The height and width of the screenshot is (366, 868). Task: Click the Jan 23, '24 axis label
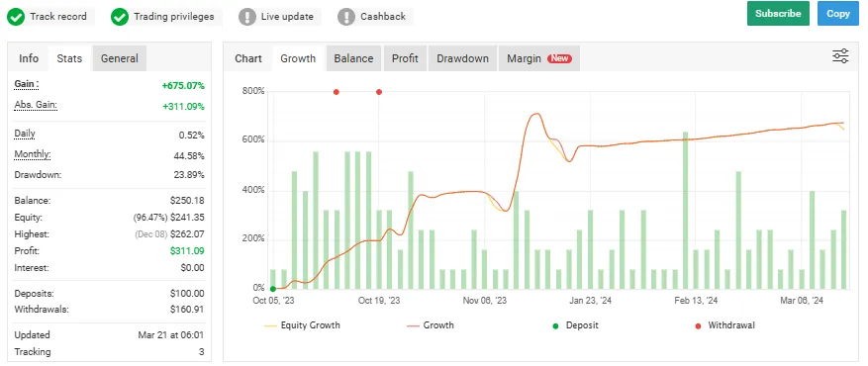tap(590, 301)
